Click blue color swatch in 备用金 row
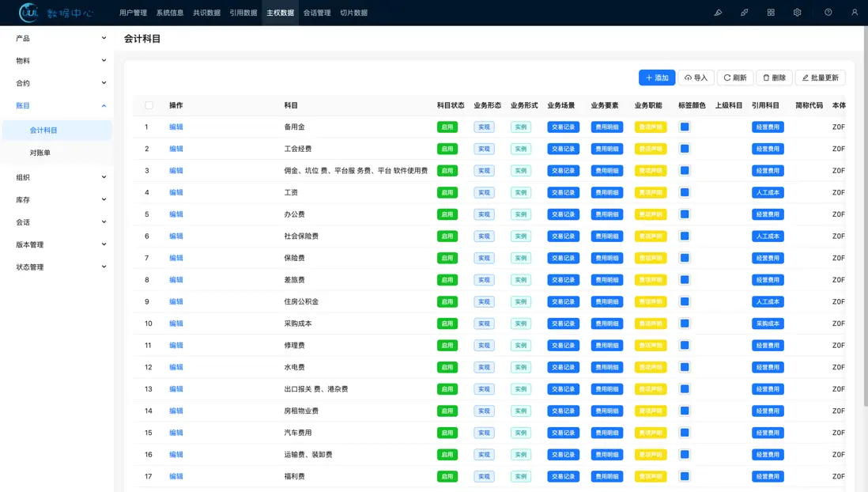868x492 pixels. [685, 127]
